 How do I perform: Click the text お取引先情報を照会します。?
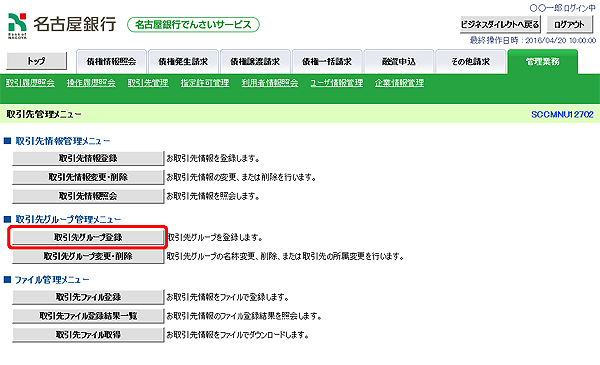pos(213,196)
